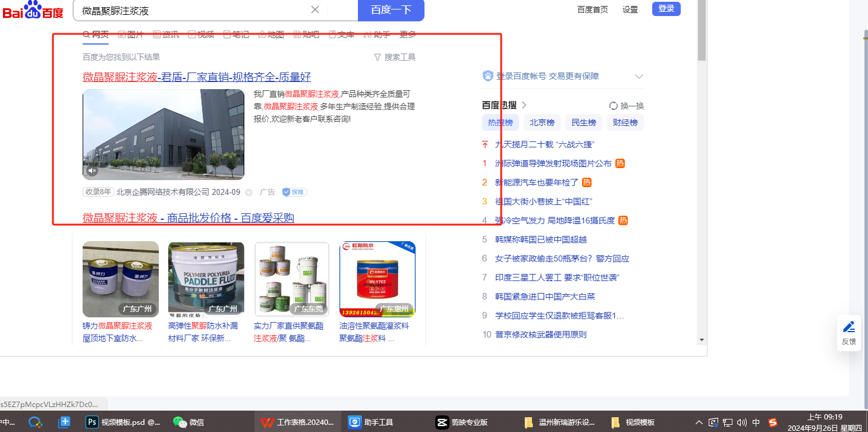Select the 北京榜 tab
Screen dimensions: 868x432
click(x=542, y=122)
